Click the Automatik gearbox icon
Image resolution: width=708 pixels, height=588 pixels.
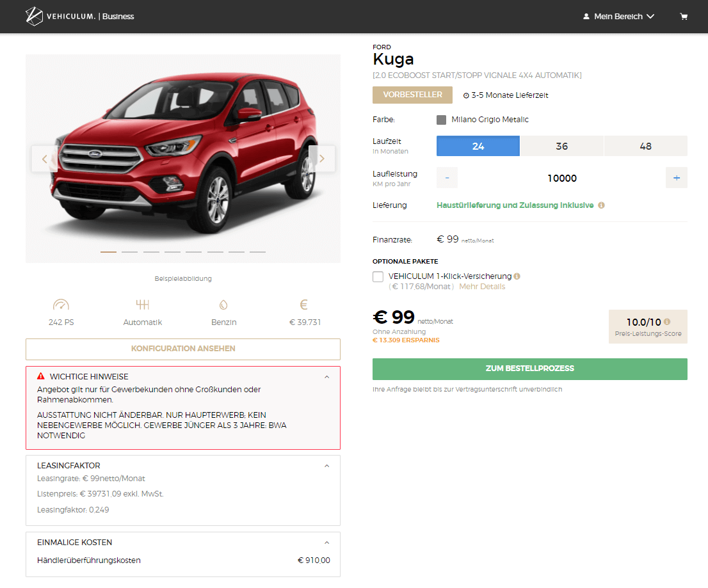tap(143, 305)
